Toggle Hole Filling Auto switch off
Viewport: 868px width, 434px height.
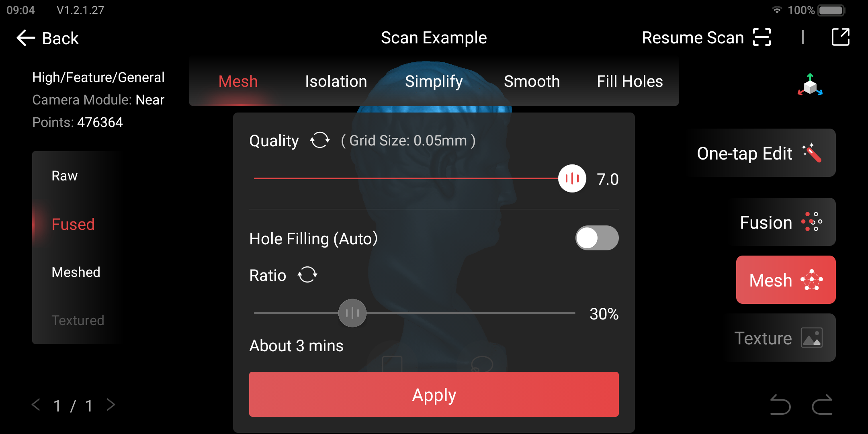click(x=598, y=238)
